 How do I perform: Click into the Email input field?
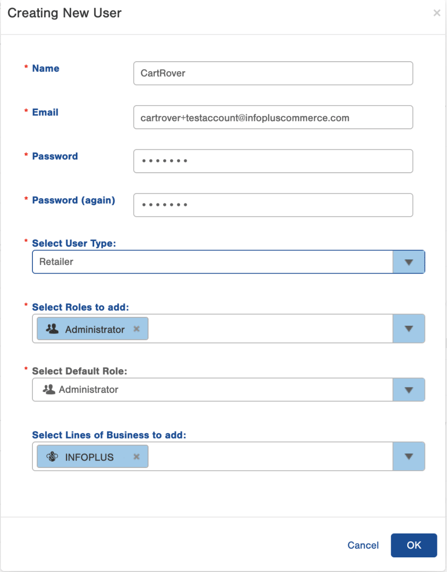(273, 117)
